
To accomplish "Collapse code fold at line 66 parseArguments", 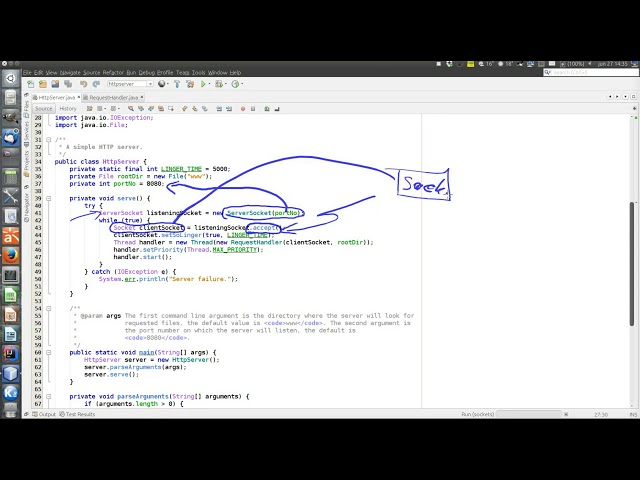I will [x=49, y=396].
